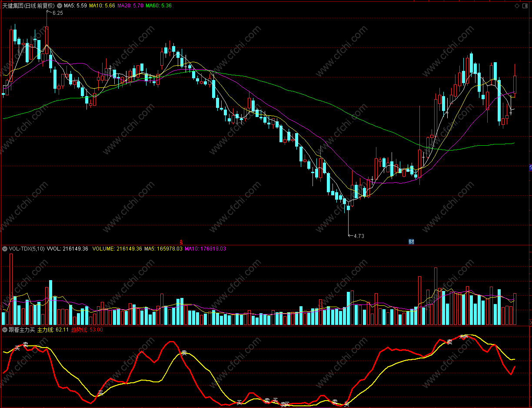Click the stock title 天健集团(日线.前复权)
Screen dimensions: 532x408
(x=28, y=6)
